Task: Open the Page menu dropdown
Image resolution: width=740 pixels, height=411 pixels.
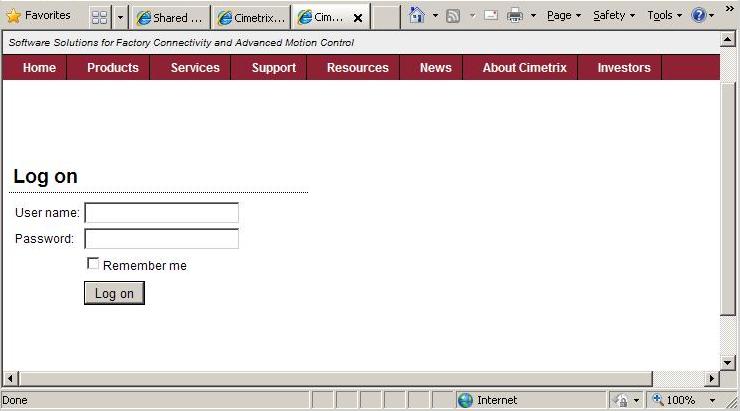Action: coord(563,16)
